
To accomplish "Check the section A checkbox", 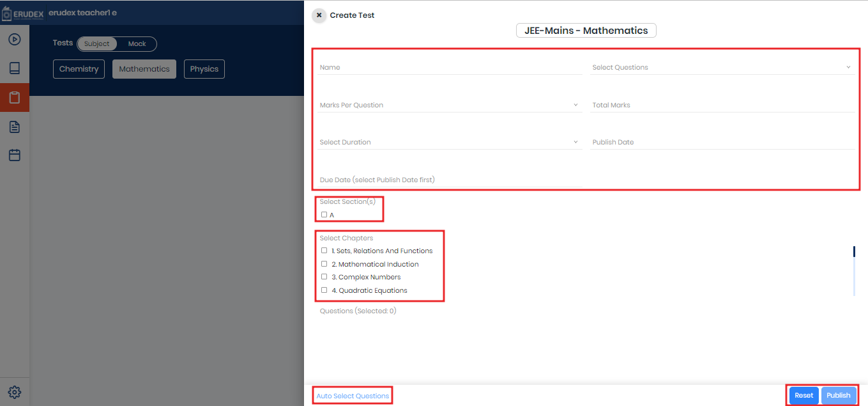I will [324, 215].
